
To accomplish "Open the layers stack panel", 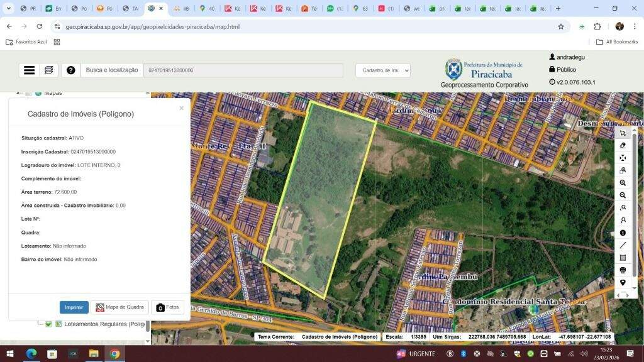I will point(48,70).
